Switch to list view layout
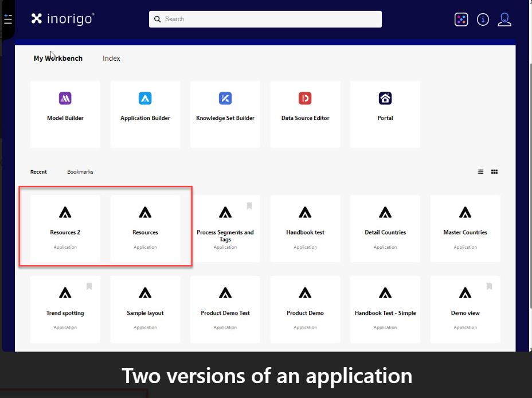The width and height of the screenshot is (532, 398). coord(481,171)
